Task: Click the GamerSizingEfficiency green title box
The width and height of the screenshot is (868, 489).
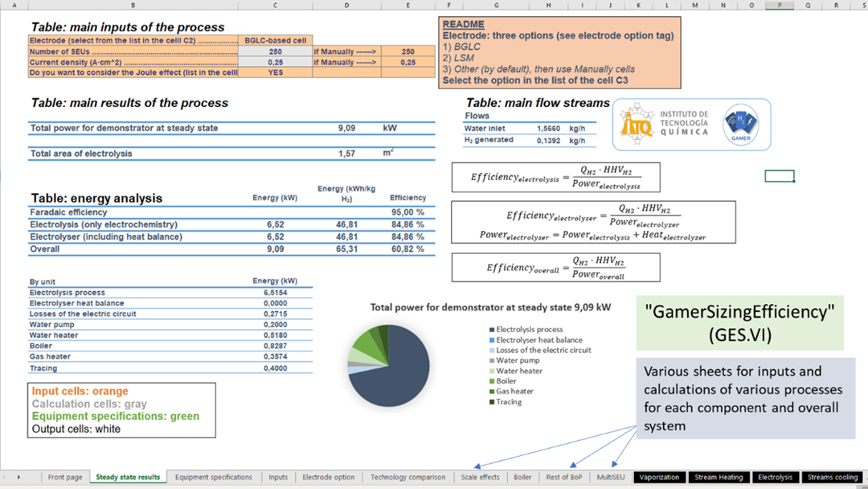Action: point(739,323)
